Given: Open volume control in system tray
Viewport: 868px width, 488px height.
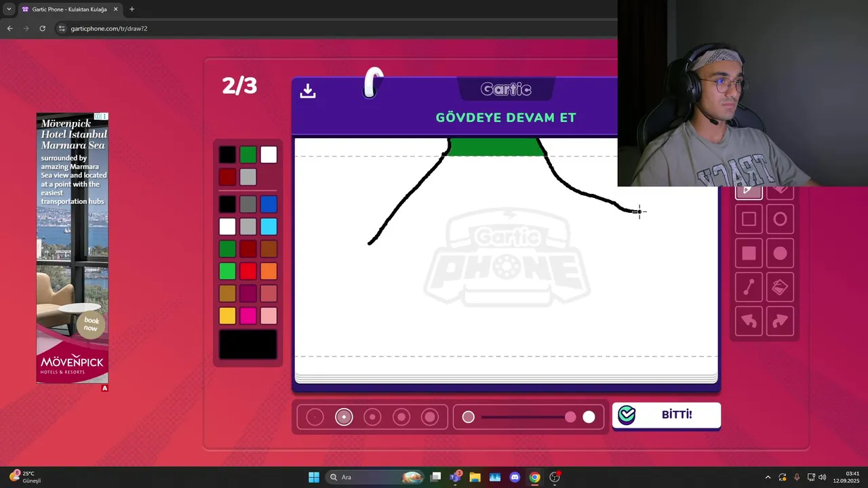Looking at the screenshot, I should click(x=823, y=477).
